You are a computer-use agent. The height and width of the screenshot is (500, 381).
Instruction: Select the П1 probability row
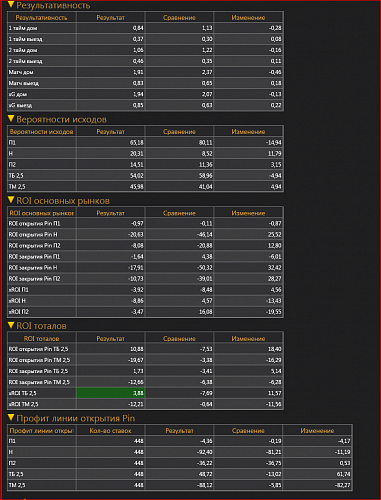145,142
